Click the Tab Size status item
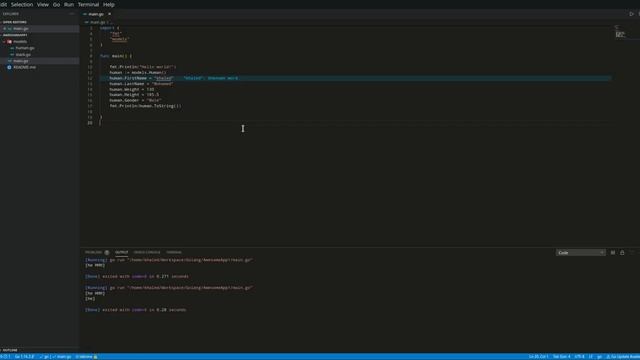Image resolution: width=640 pixels, height=360 pixels. tap(562, 357)
